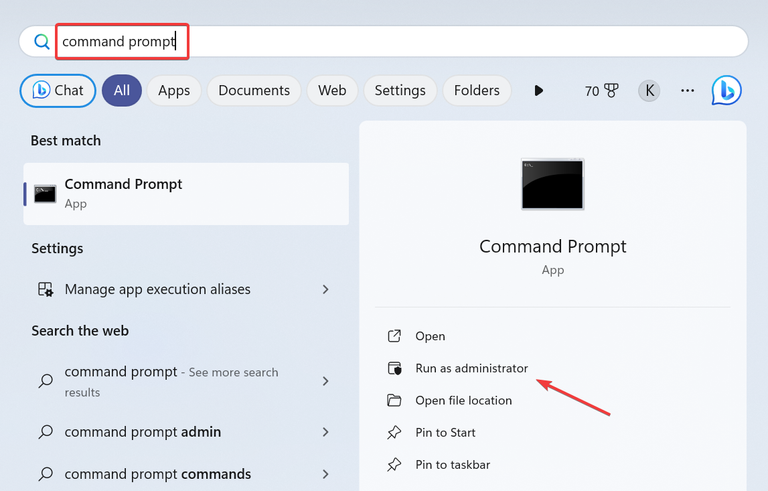Click the large Command Prompt preview icon
Screen dimensions: 768x491
pyautogui.click(x=552, y=184)
